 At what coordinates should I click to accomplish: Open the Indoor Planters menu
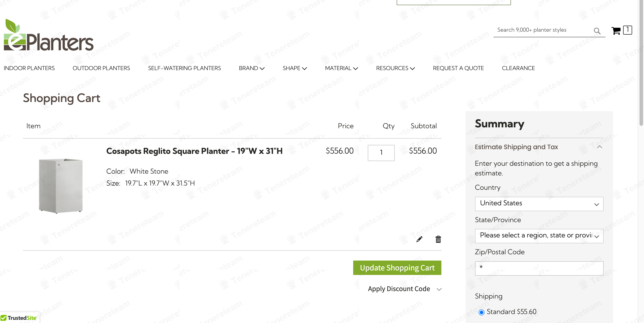pyautogui.click(x=29, y=68)
